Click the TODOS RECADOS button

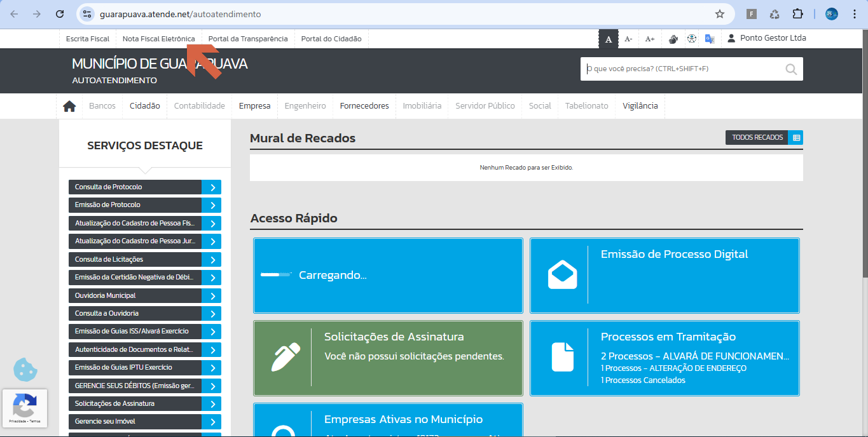click(x=757, y=137)
